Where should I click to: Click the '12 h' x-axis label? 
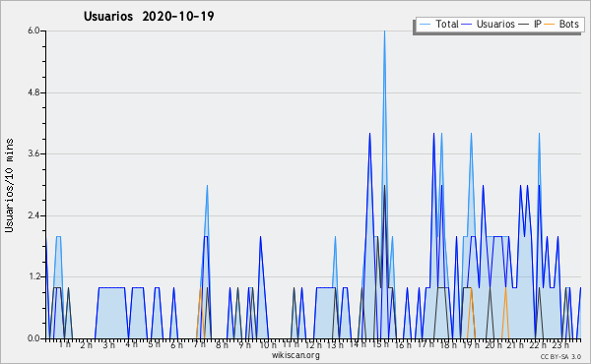point(313,345)
